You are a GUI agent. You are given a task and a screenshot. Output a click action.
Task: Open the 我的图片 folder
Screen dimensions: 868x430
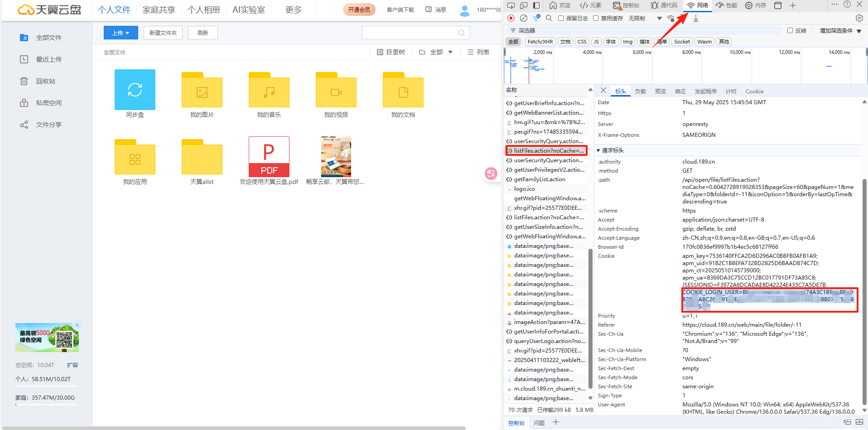click(202, 94)
